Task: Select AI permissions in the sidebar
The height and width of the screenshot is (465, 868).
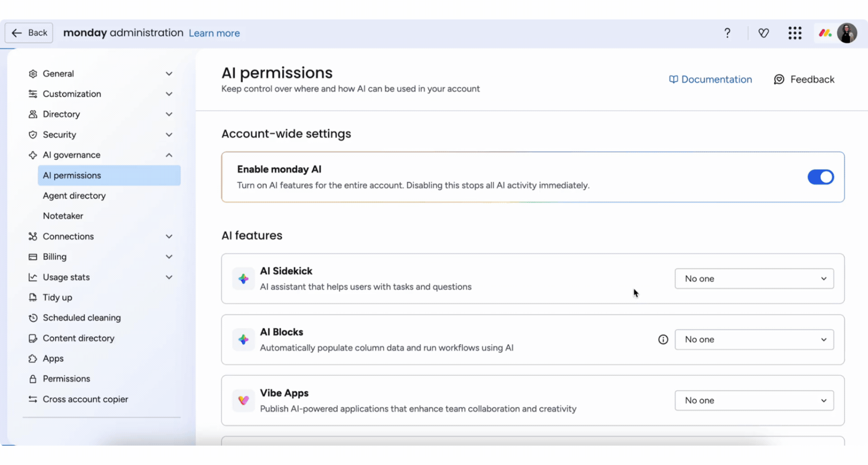Action: pyautogui.click(x=109, y=175)
